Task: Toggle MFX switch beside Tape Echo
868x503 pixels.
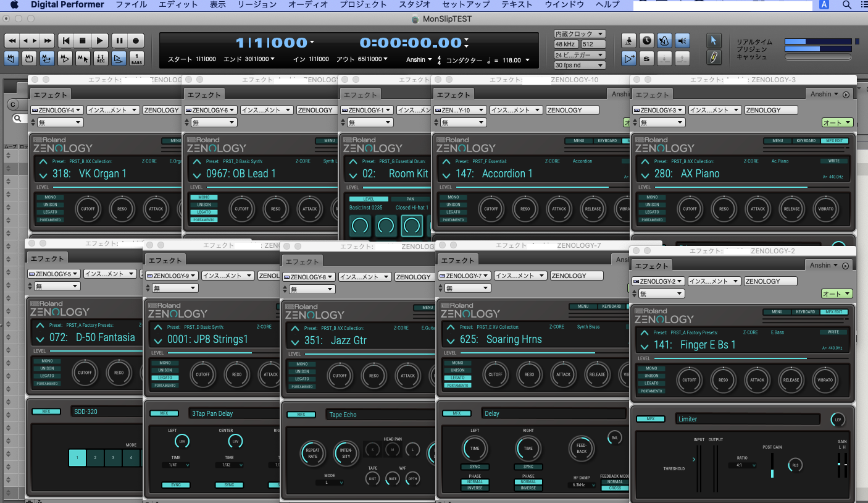Action: click(x=301, y=415)
